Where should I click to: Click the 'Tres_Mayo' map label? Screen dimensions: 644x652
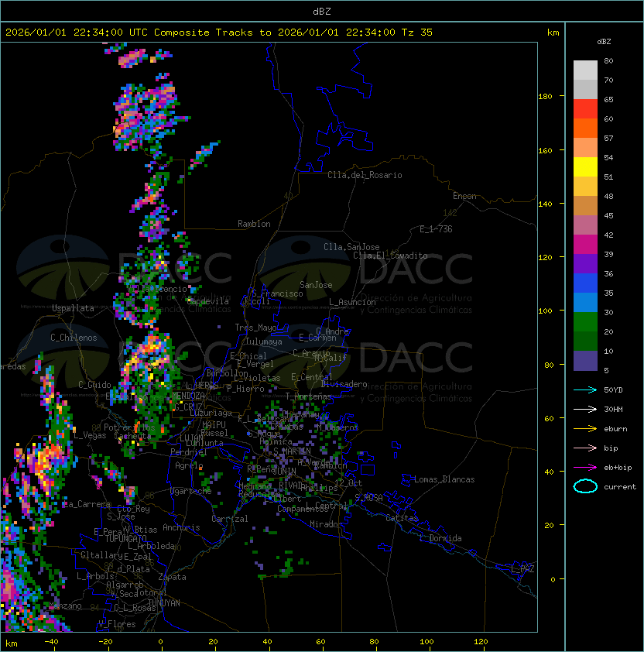(255, 328)
